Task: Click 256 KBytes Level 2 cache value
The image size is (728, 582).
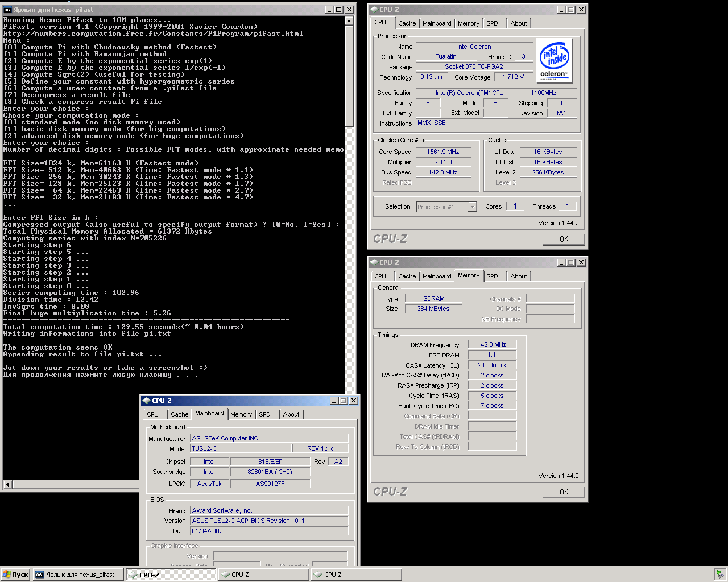Action: point(548,172)
